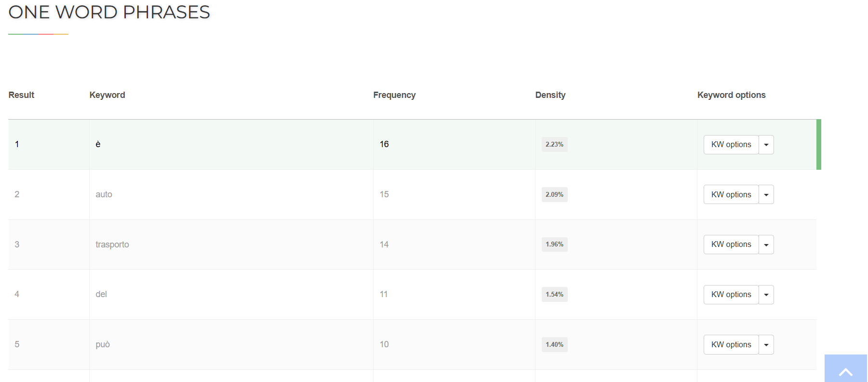This screenshot has height=382, width=868.
Task: Click the Result column header
Action: point(21,95)
